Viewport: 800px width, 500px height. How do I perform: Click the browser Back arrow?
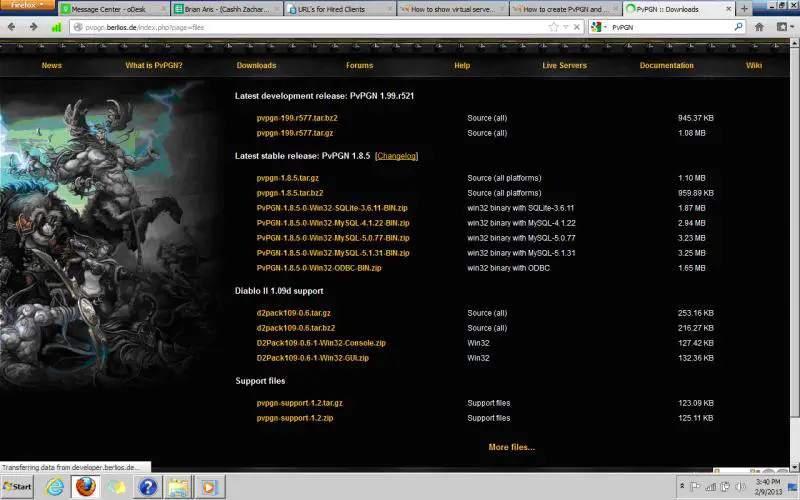point(11,27)
